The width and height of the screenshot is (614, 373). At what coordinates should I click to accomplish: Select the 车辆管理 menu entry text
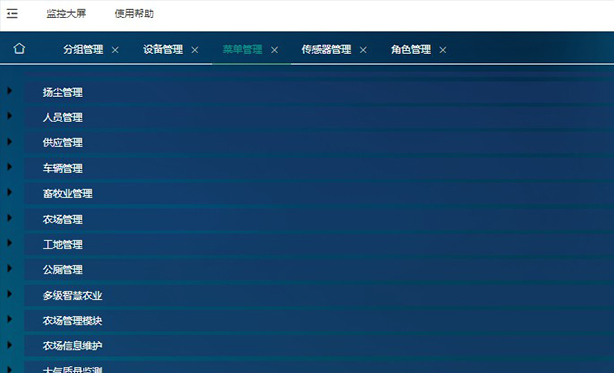point(63,168)
